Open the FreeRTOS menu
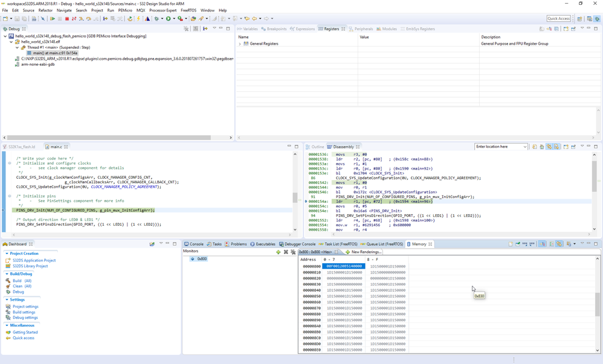This screenshot has height=364, width=603. click(x=189, y=10)
